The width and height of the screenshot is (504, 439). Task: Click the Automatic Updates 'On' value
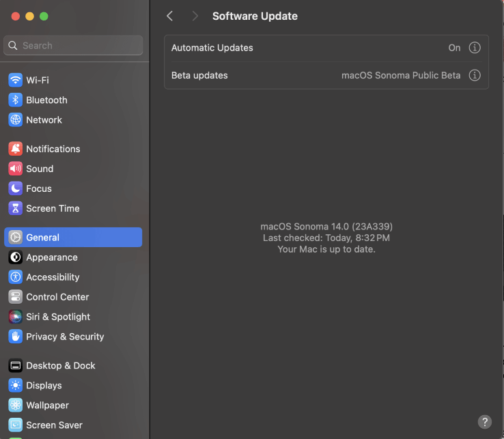click(454, 48)
